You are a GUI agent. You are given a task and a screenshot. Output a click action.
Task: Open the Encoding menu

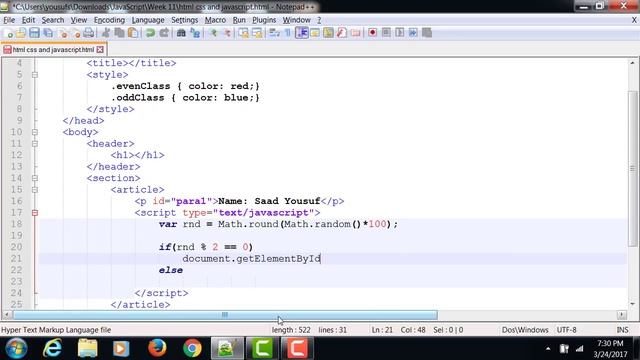[109, 20]
